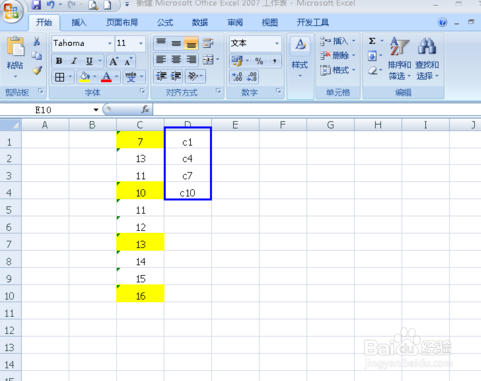Decrease decimal places
The image size is (481, 381).
(x=252, y=77)
